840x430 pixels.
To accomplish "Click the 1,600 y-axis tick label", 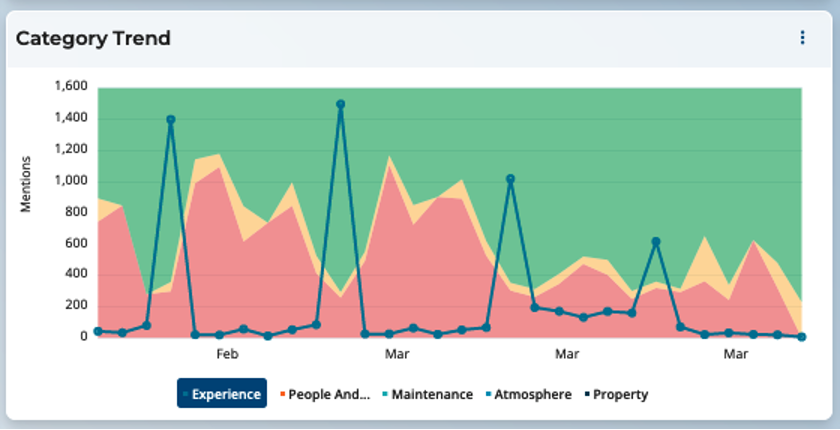I will (68, 87).
